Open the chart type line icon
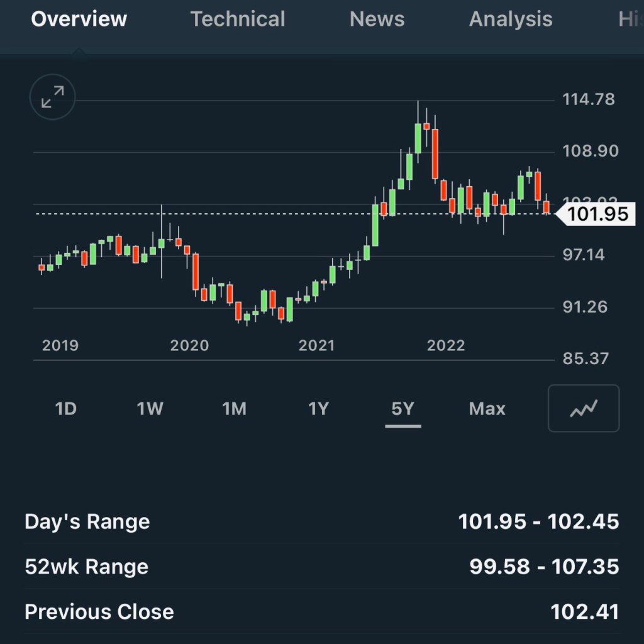The image size is (644, 644). (x=584, y=409)
